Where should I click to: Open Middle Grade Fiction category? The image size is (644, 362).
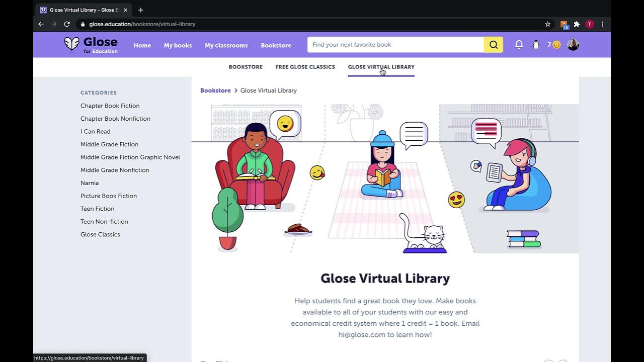(x=109, y=144)
